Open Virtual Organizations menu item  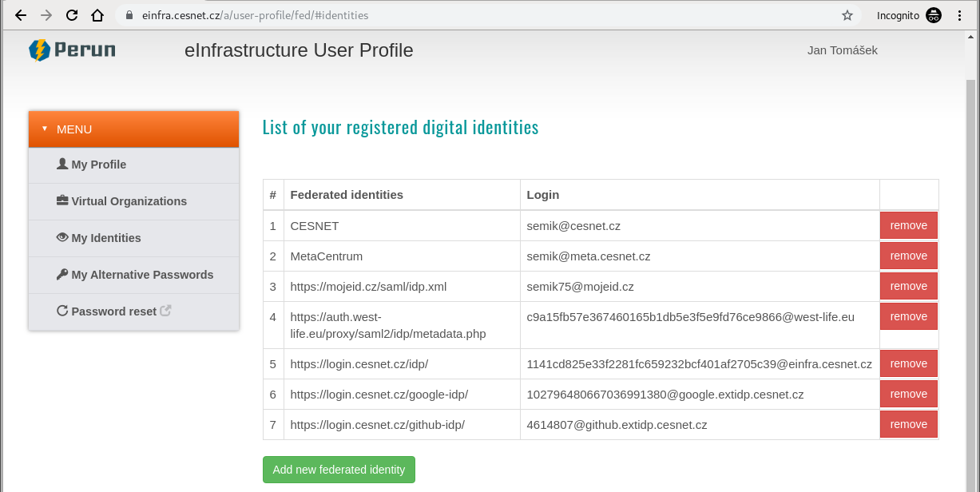pos(133,202)
